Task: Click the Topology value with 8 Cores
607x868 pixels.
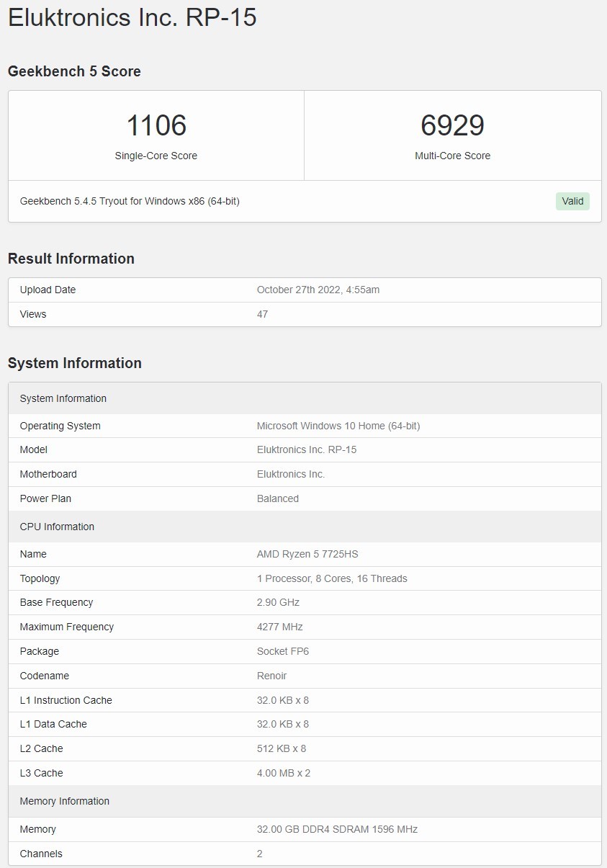Action: [331, 578]
